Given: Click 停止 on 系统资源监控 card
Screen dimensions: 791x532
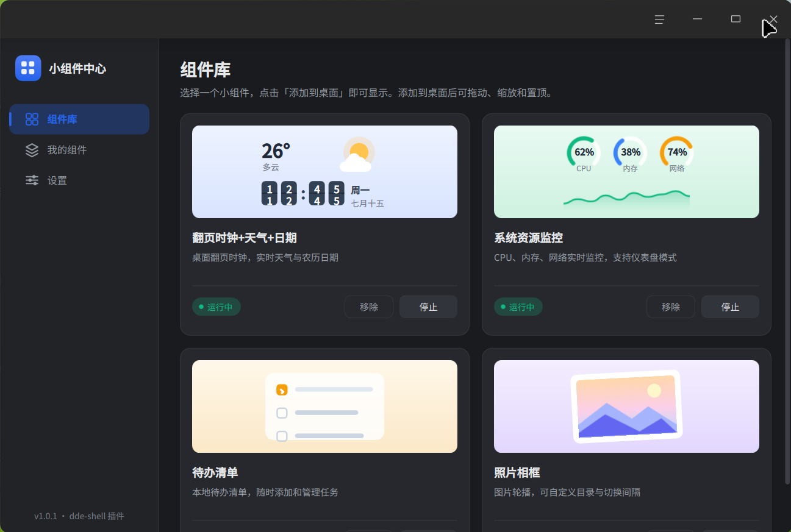Looking at the screenshot, I should click(730, 307).
